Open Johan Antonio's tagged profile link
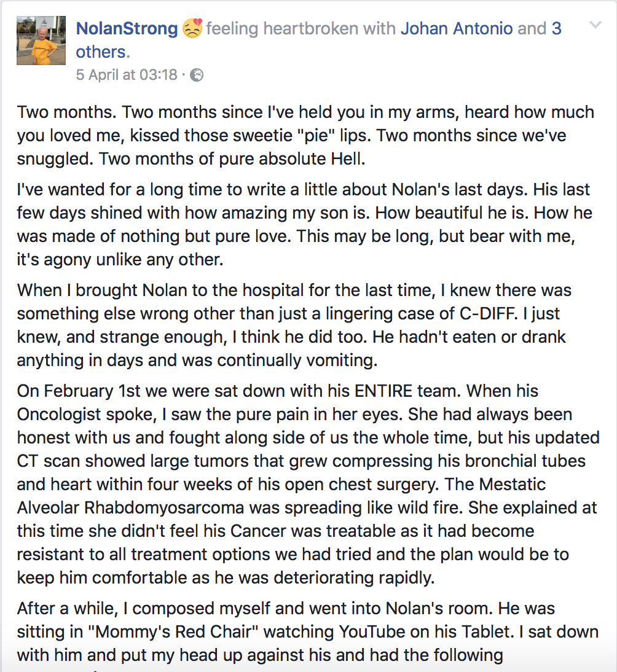617x672 pixels. click(456, 29)
